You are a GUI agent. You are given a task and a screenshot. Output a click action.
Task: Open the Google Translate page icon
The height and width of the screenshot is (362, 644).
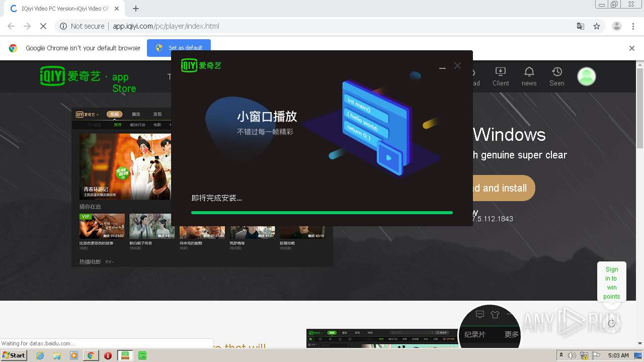(x=581, y=26)
